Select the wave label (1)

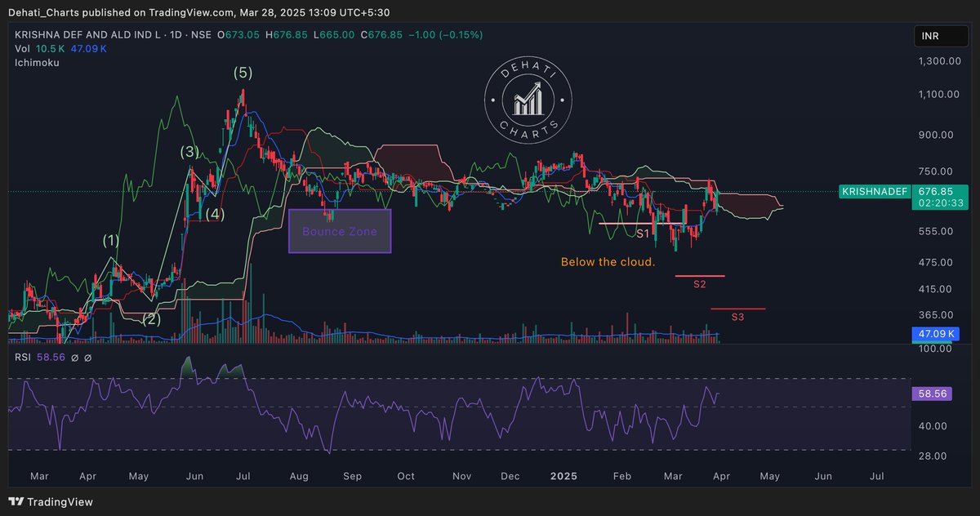(111, 241)
